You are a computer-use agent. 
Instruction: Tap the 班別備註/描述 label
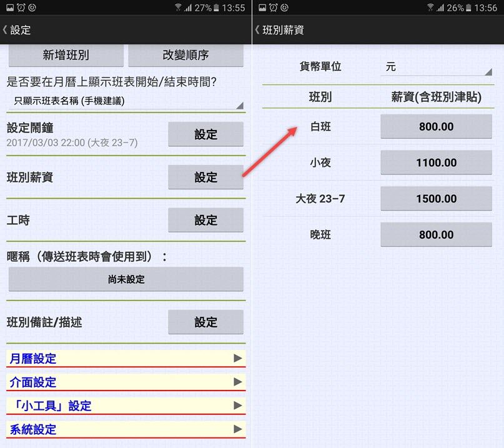click(x=44, y=322)
